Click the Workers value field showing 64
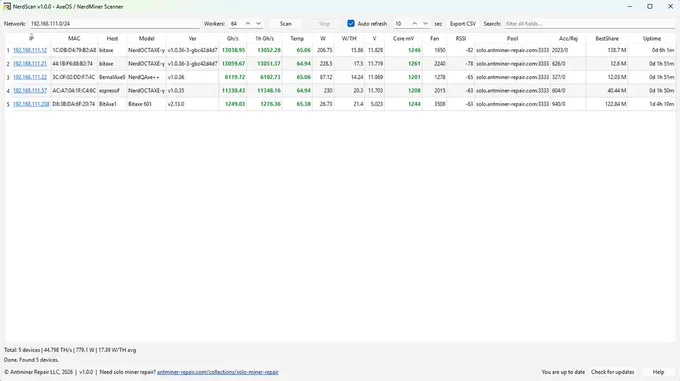 pyautogui.click(x=236, y=24)
